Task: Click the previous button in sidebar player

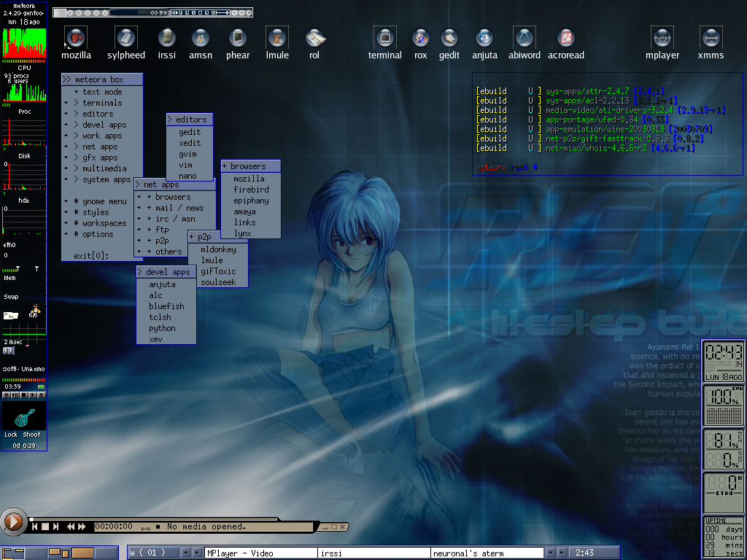Action: [6, 394]
